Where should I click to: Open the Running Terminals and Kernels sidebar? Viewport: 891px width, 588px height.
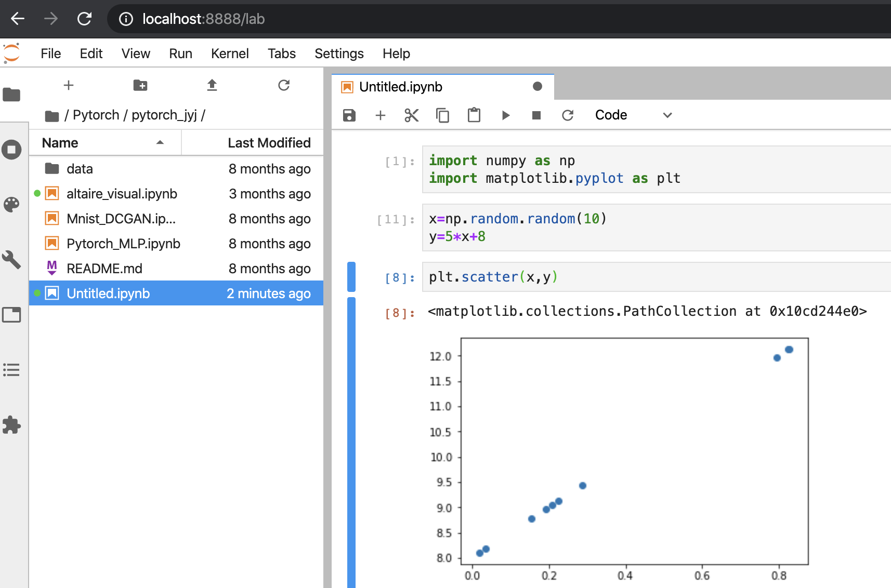[11, 150]
